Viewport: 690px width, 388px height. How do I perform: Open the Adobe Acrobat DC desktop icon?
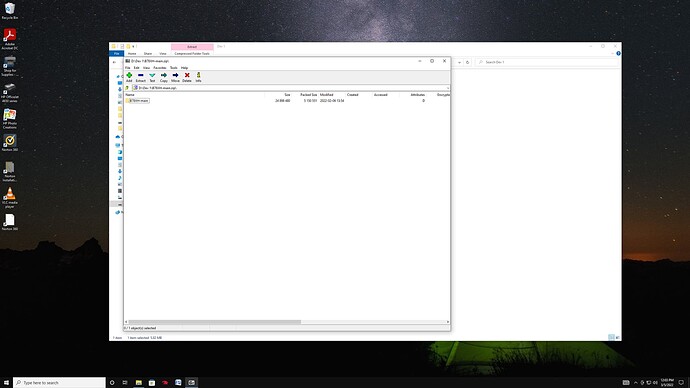(x=10, y=39)
